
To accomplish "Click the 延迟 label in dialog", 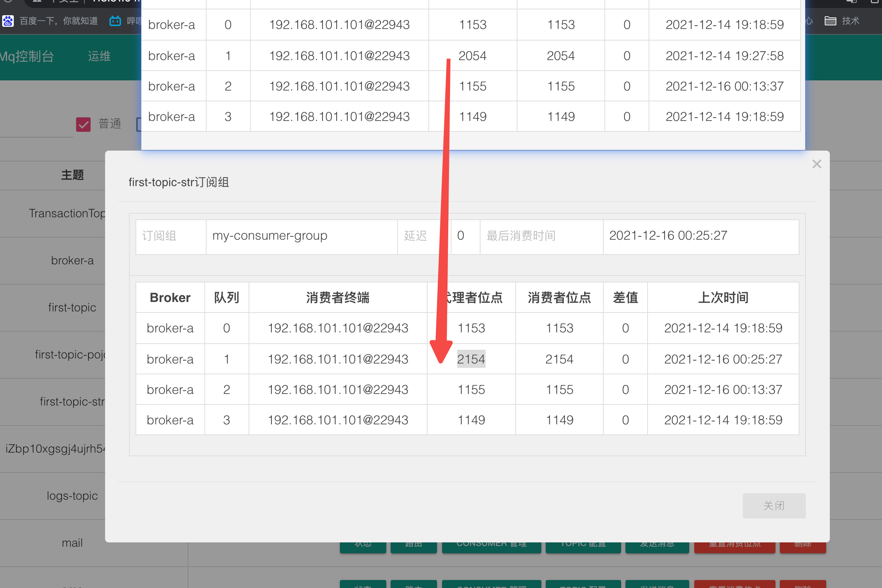I will point(416,236).
